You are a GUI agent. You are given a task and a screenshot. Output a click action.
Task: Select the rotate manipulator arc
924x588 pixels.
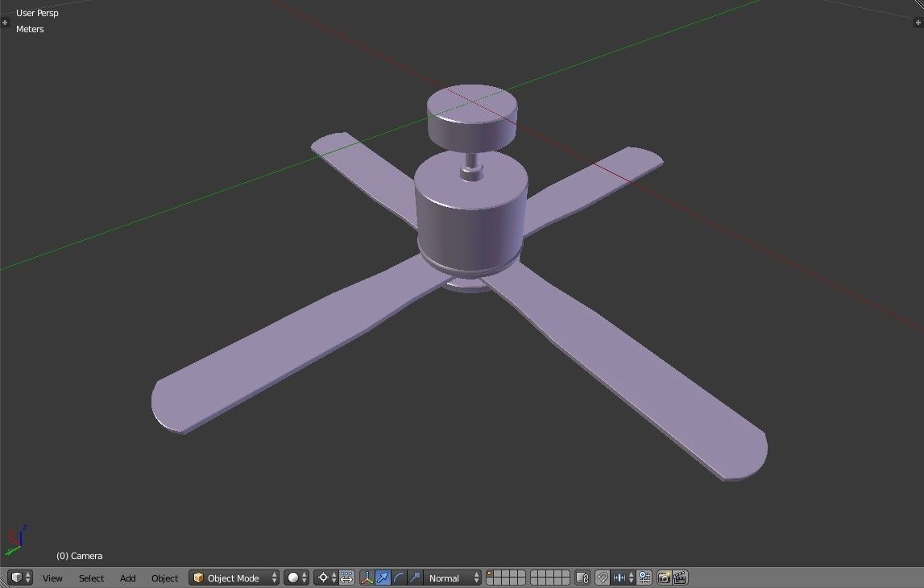[x=399, y=578]
